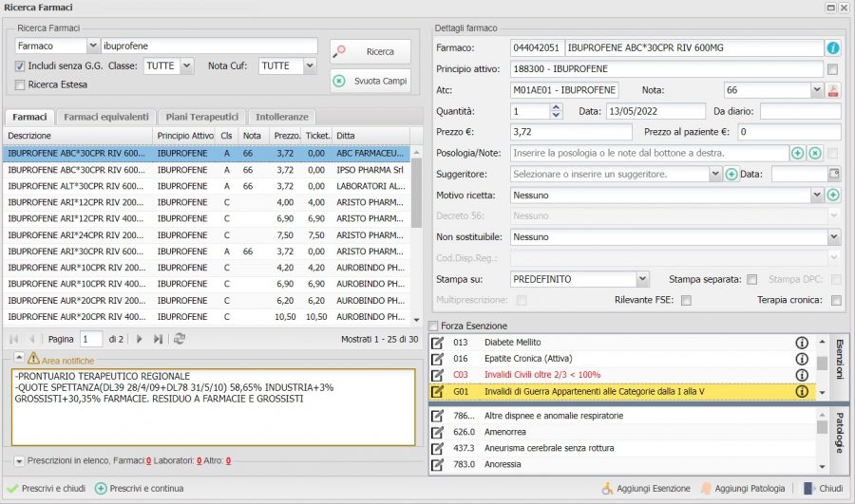Open Motivo ricetta dropdown

click(x=816, y=196)
